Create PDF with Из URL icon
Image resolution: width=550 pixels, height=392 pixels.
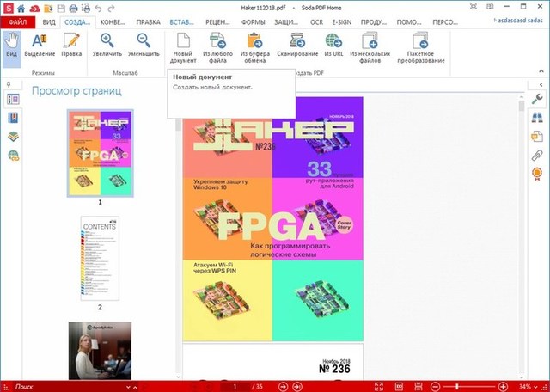333,46
